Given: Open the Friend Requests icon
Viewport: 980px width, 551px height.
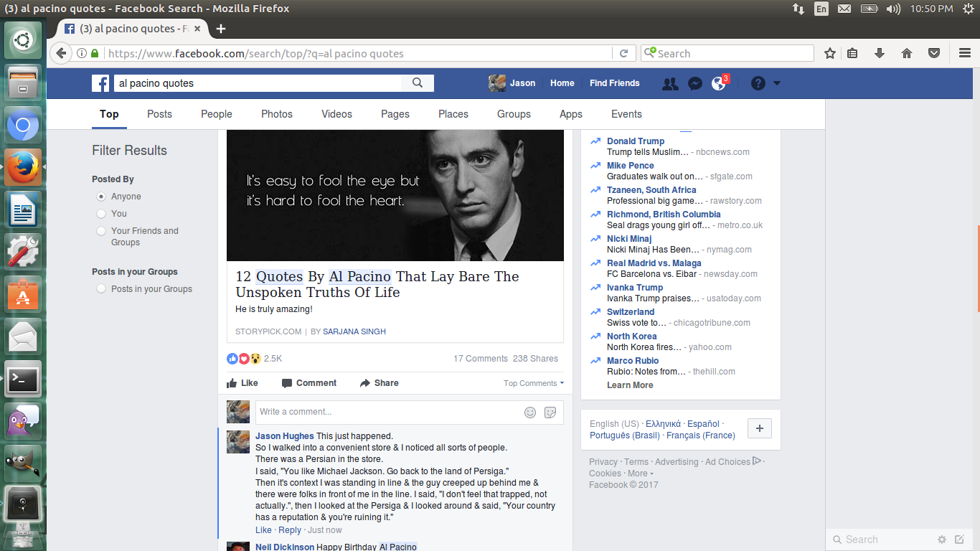Looking at the screenshot, I should pyautogui.click(x=670, y=83).
